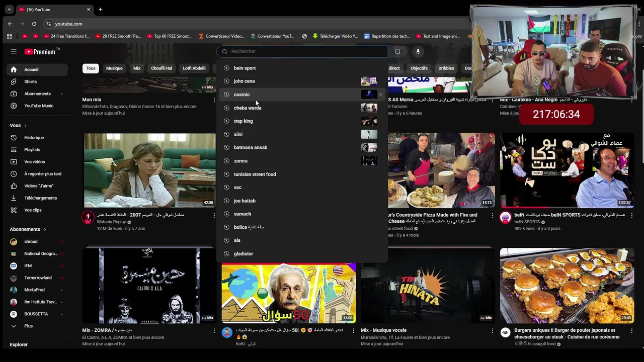Select the Choufli Hal filter chip

(x=162, y=68)
